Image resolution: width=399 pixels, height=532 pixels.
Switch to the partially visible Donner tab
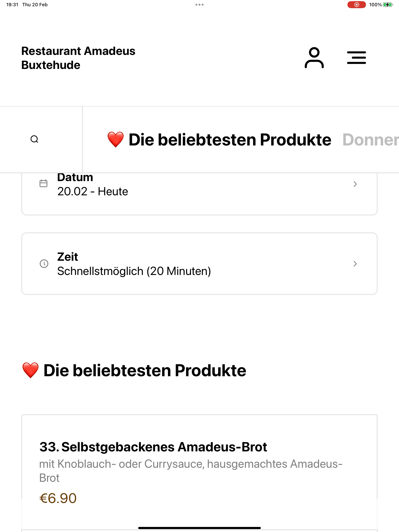click(371, 140)
